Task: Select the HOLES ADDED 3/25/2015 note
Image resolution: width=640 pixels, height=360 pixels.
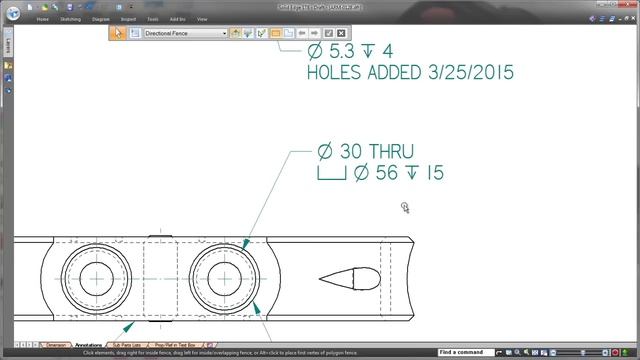Action: (410, 73)
